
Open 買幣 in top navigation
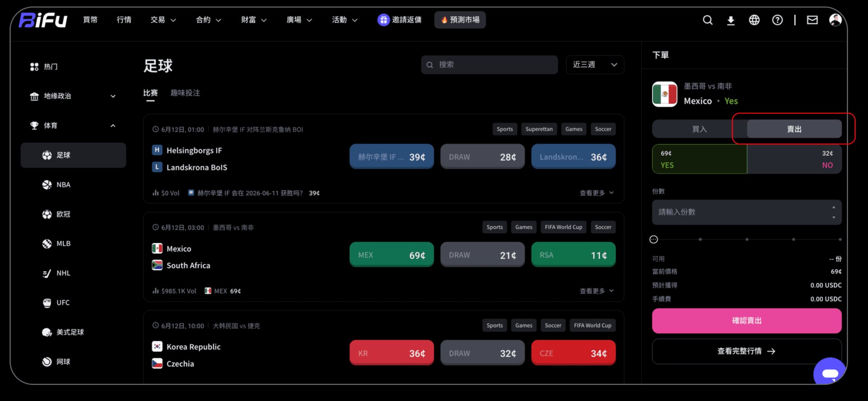tap(90, 20)
